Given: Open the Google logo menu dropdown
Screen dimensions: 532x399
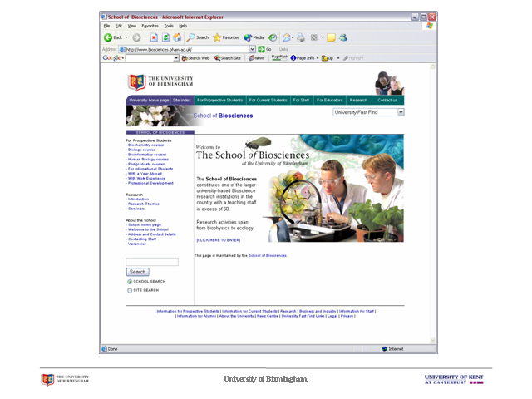Looking at the screenshot, I should coord(122,58).
